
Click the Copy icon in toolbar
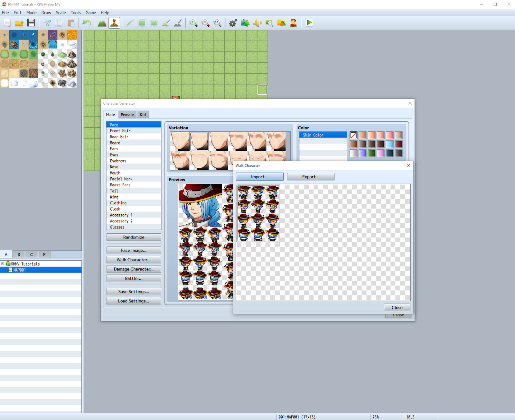[59, 23]
